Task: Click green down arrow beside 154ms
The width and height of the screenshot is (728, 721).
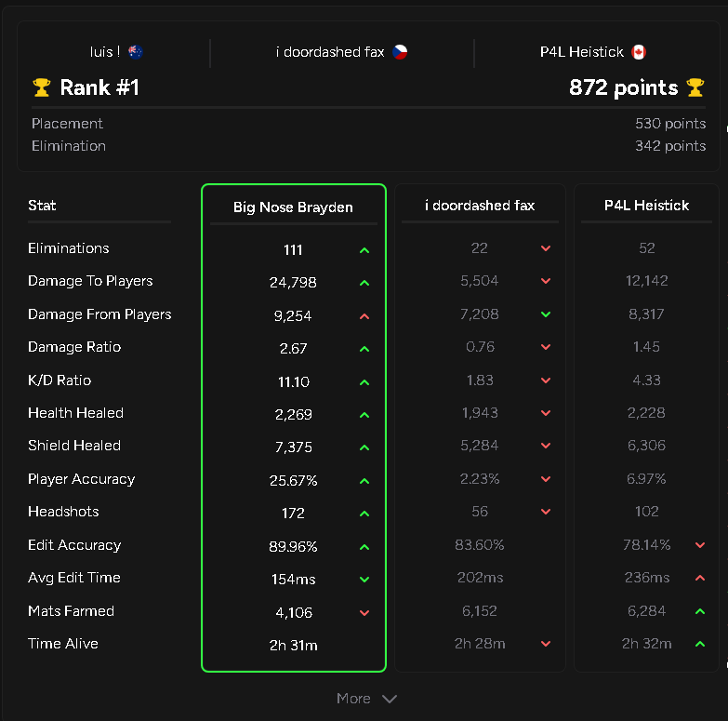Action: click(364, 580)
